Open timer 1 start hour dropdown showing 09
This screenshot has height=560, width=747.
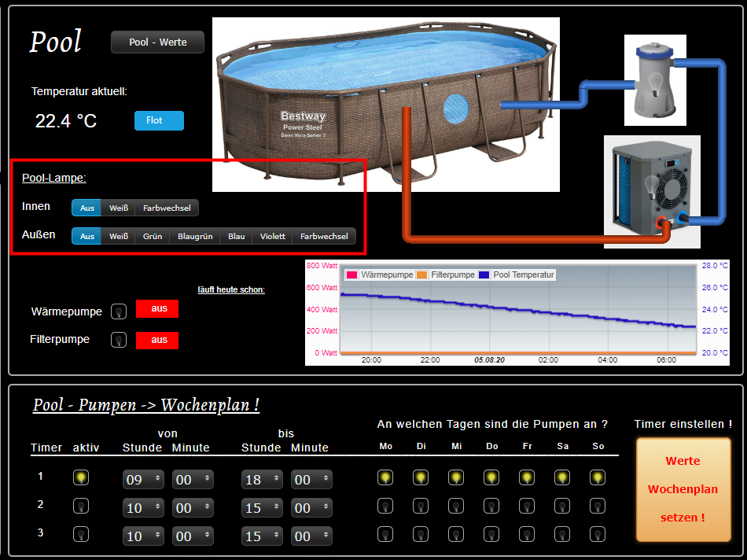point(143,480)
